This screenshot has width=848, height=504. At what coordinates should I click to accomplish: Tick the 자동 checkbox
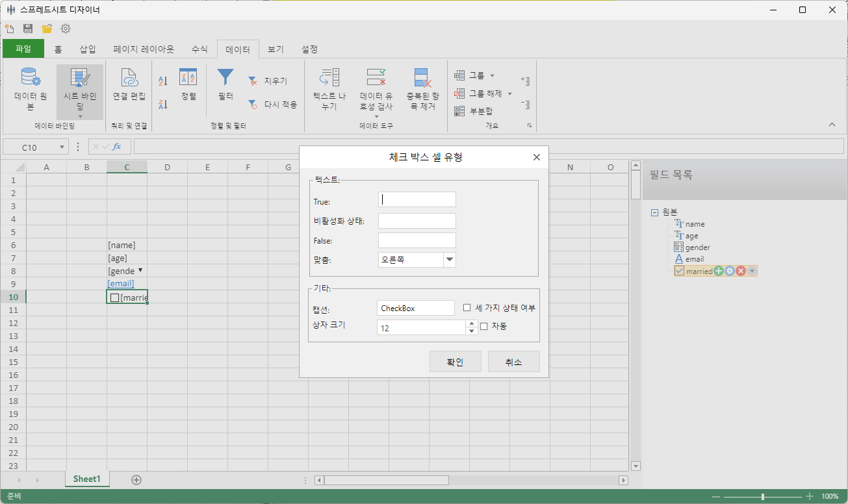(483, 327)
